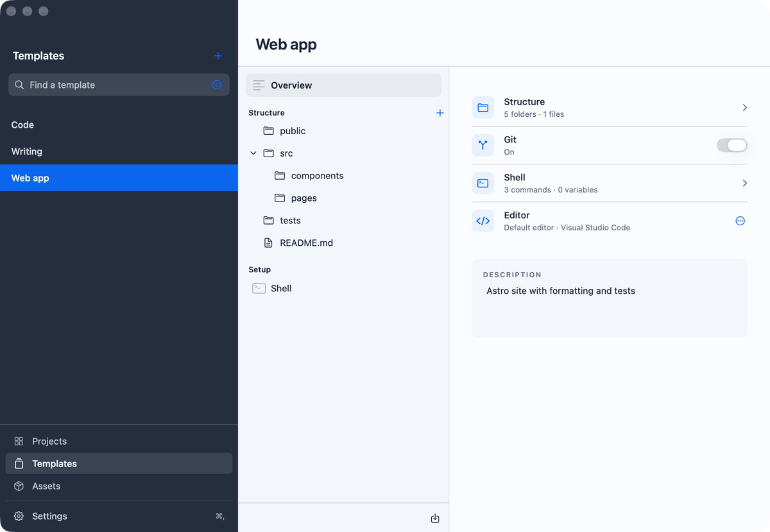This screenshot has height=532, width=770.
Task: Click the public folder icon
Action: tap(269, 131)
